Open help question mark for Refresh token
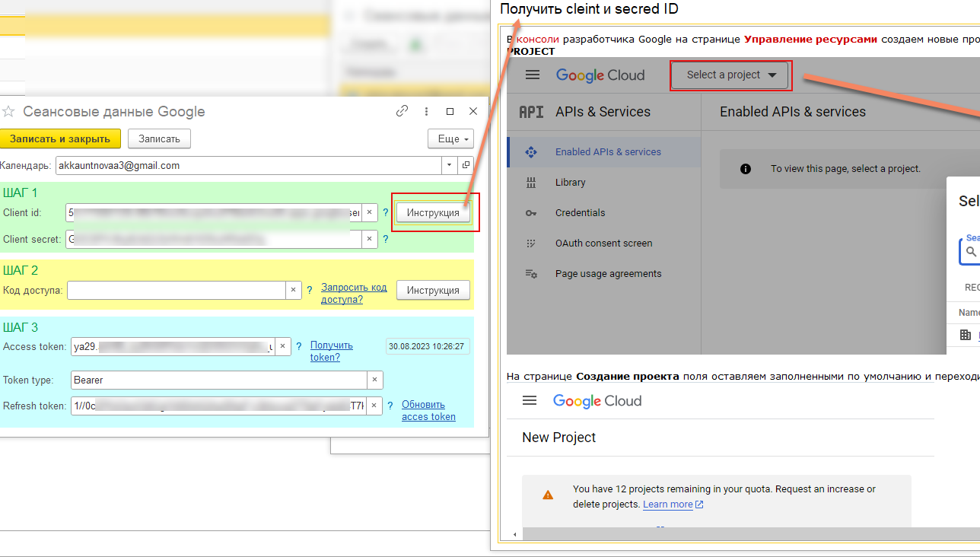 [390, 406]
